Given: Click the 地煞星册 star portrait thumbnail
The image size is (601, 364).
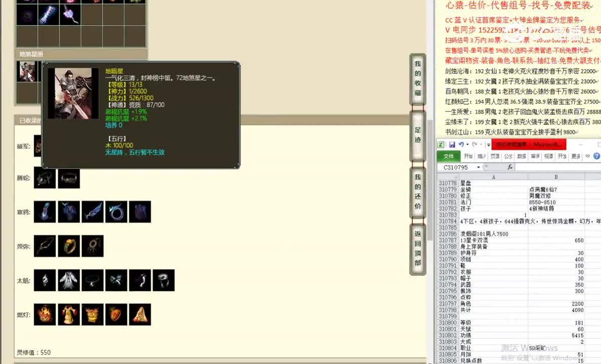Looking at the screenshot, I should tap(27, 71).
